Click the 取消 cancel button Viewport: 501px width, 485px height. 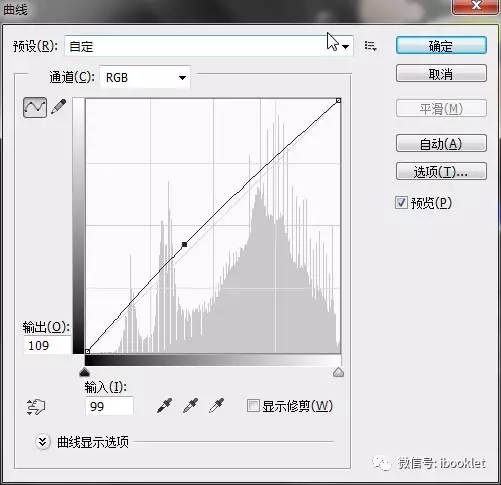441,74
